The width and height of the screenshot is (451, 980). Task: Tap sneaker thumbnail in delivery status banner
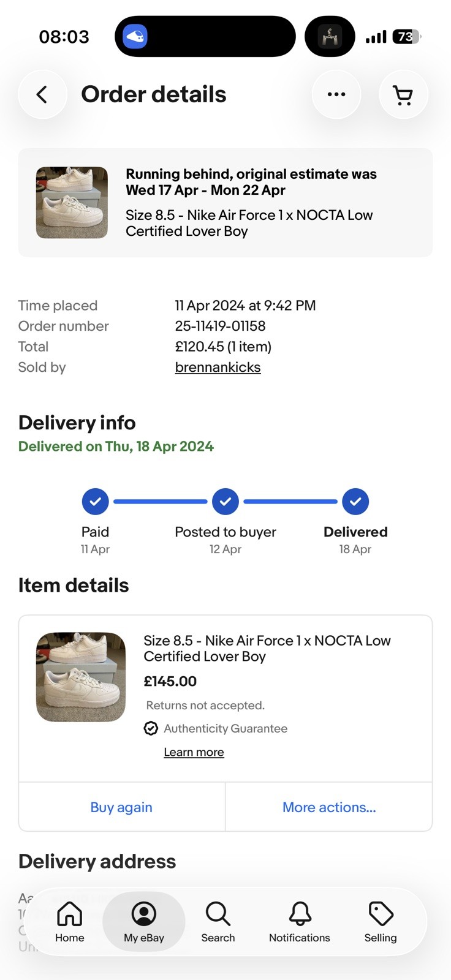(x=72, y=203)
